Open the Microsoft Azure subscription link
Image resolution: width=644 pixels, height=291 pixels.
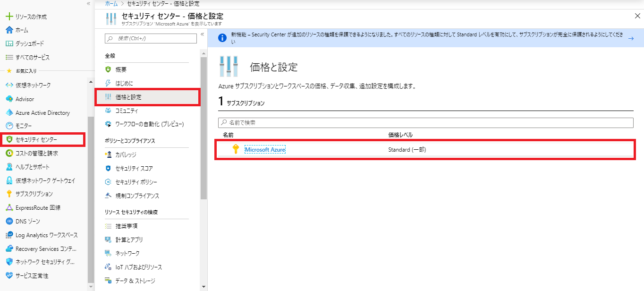click(265, 148)
